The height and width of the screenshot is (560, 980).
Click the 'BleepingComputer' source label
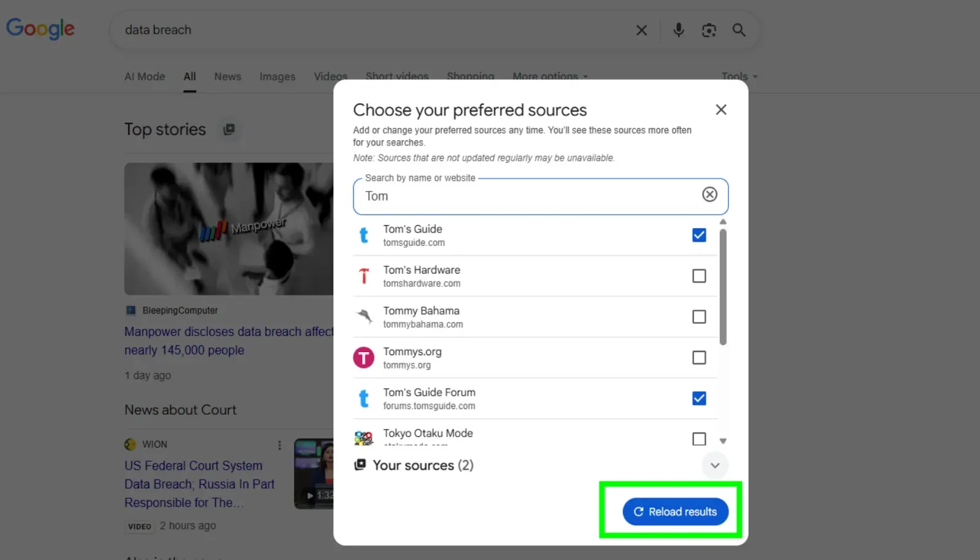point(180,310)
